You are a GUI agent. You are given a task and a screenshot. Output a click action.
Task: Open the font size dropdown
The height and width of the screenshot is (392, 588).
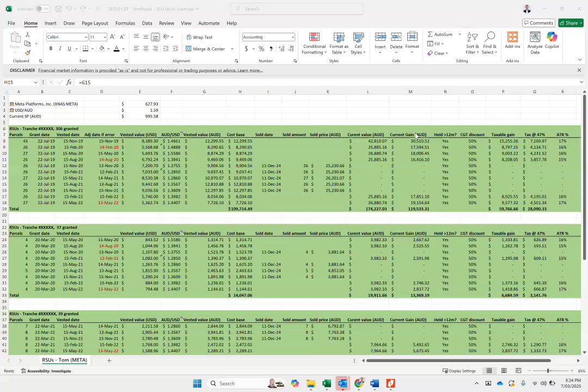click(105, 37)
